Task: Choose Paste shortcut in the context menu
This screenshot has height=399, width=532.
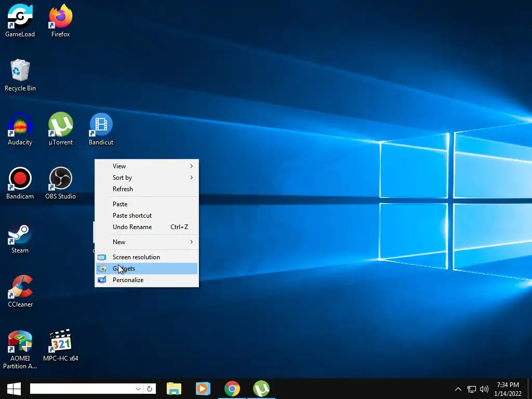Action: [147, 216]
